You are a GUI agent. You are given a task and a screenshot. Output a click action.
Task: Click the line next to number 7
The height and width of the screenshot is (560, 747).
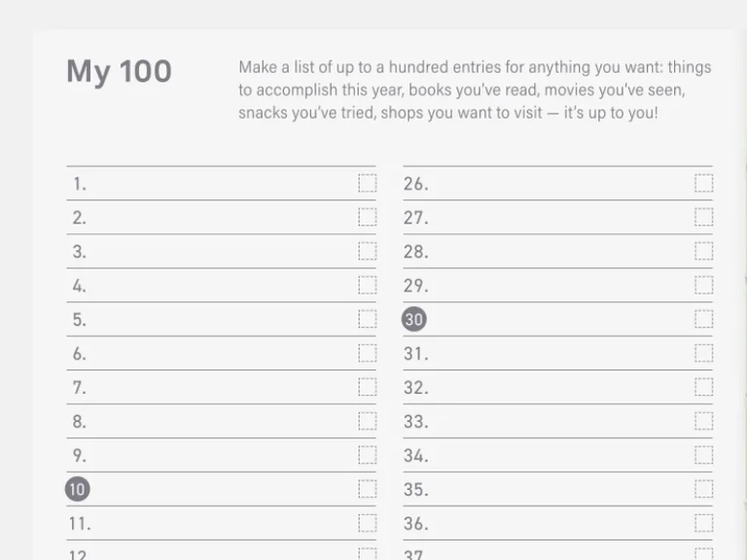pyautogui.click(x=221, y=387)
